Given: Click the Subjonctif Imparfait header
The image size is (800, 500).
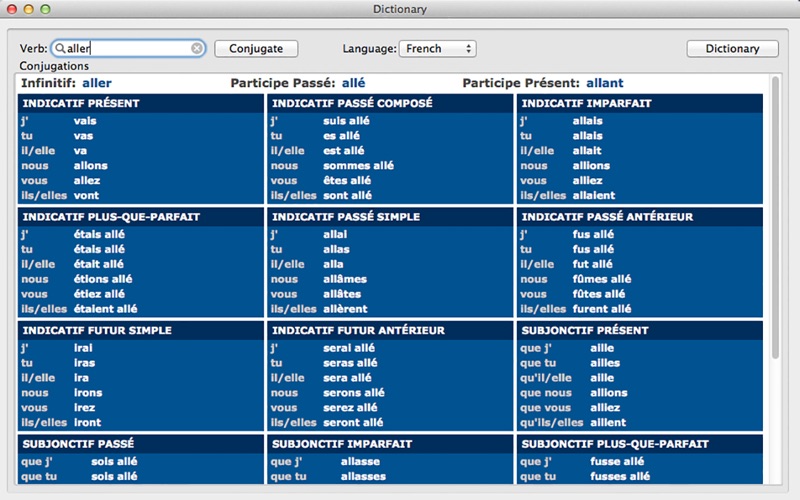Looking at the screenshot, I should 342,444.
